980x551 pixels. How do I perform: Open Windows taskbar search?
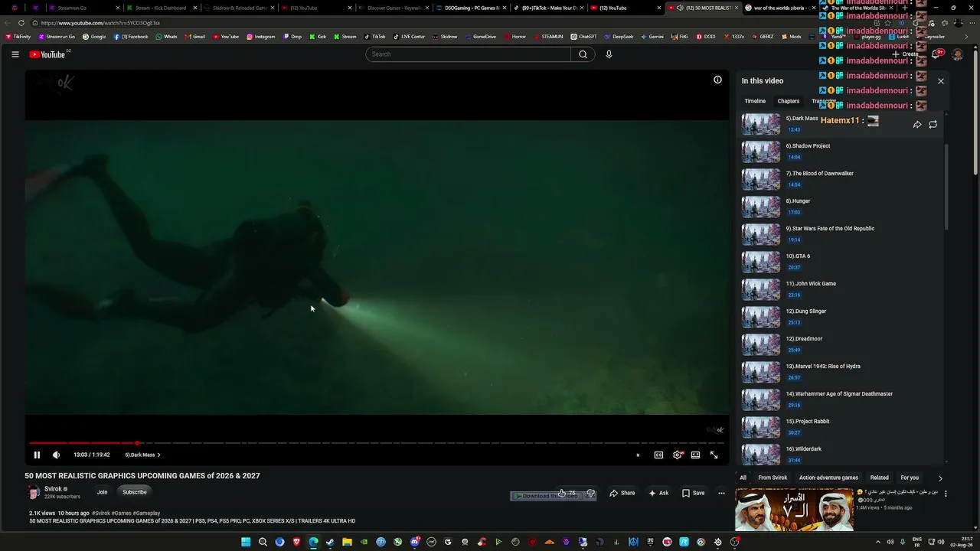pos(263,542)
